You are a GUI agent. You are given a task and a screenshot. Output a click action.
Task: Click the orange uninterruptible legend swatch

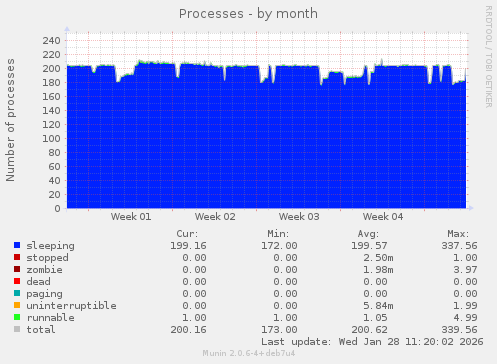coord(17,305)
